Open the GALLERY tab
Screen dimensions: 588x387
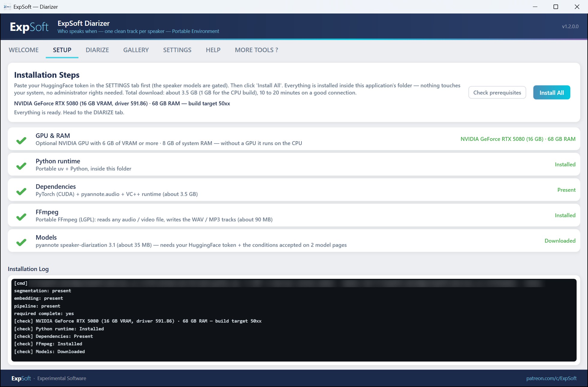(x=136, y=50)
